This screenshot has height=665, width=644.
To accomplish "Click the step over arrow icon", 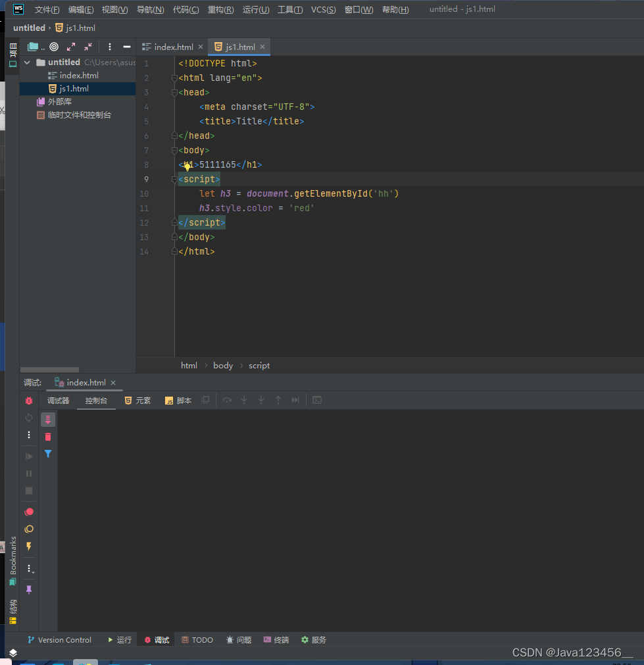I will click(227, 400).
